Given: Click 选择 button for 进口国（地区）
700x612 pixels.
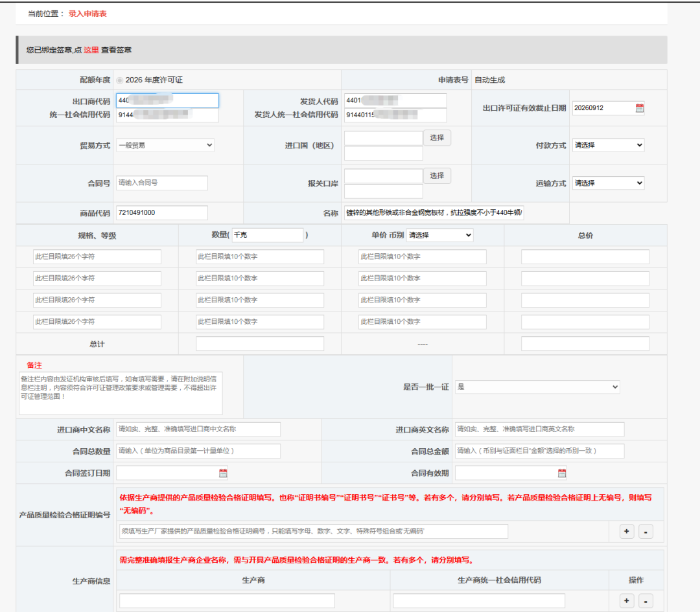Looking at the screenshot, I should click(x=437, y=138).
